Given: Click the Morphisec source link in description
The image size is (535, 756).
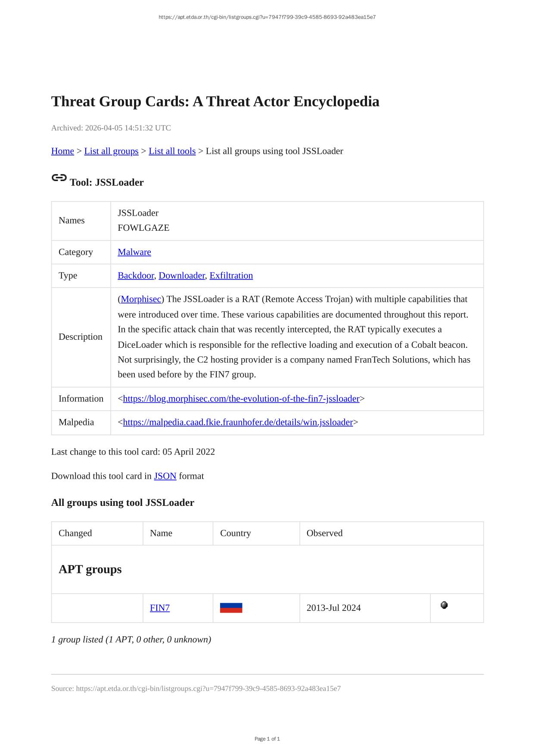Looking at the screenshot, I should [141, 299].
